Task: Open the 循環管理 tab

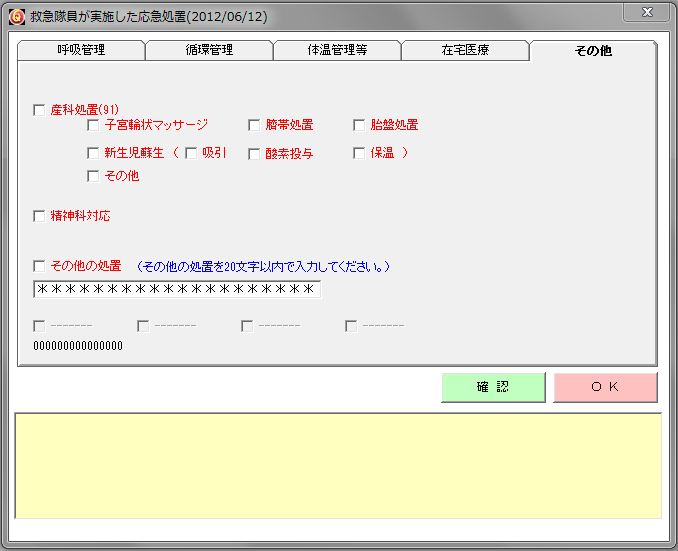Action: [208, 50]
